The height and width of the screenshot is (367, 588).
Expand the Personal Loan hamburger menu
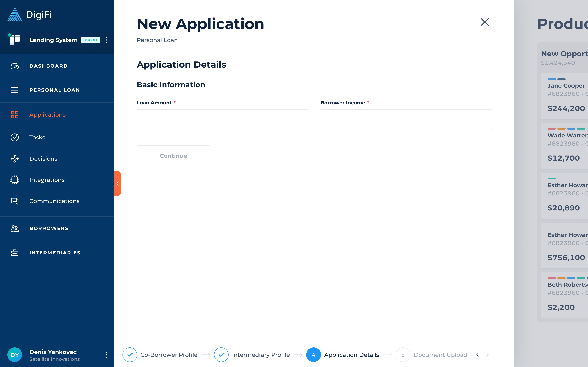pyautogui.click(x=14, y=90)
